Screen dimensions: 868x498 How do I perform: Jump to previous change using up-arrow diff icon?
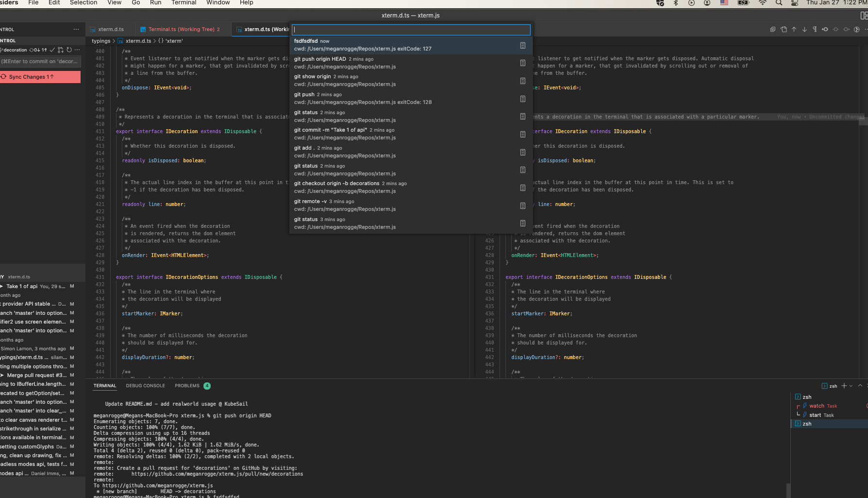click(794, 30)
